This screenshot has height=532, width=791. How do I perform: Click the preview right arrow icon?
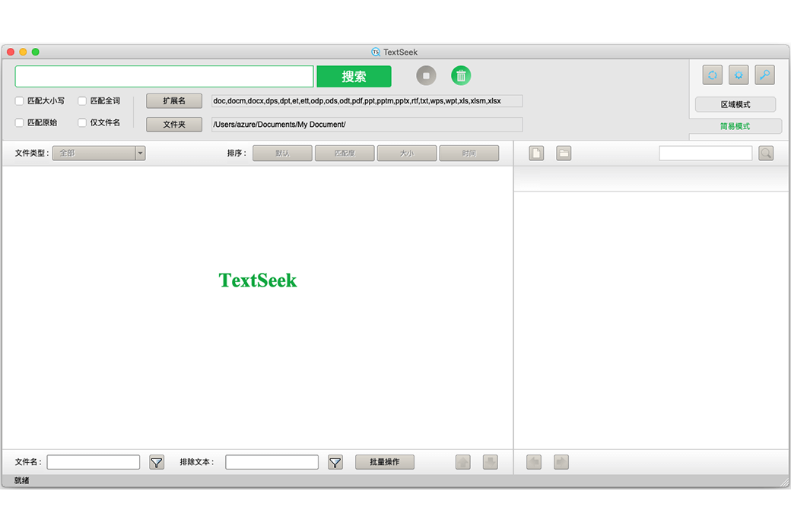pyautogui.click(x=561, y=462)
